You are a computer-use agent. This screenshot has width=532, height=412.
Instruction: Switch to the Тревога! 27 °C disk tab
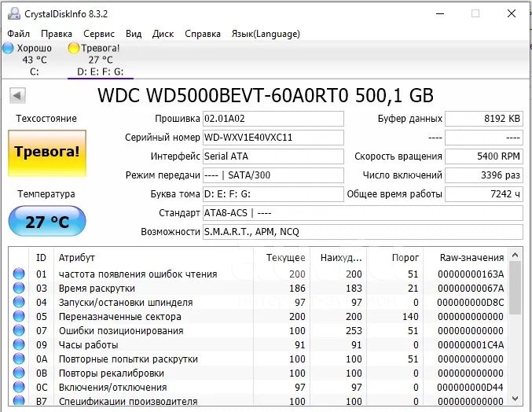tap(100, 60)
